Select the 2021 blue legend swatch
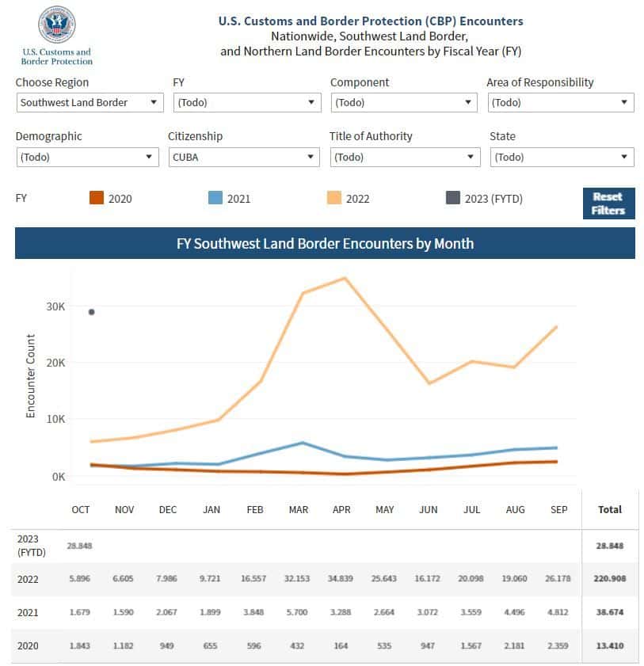 coord(215,198)
